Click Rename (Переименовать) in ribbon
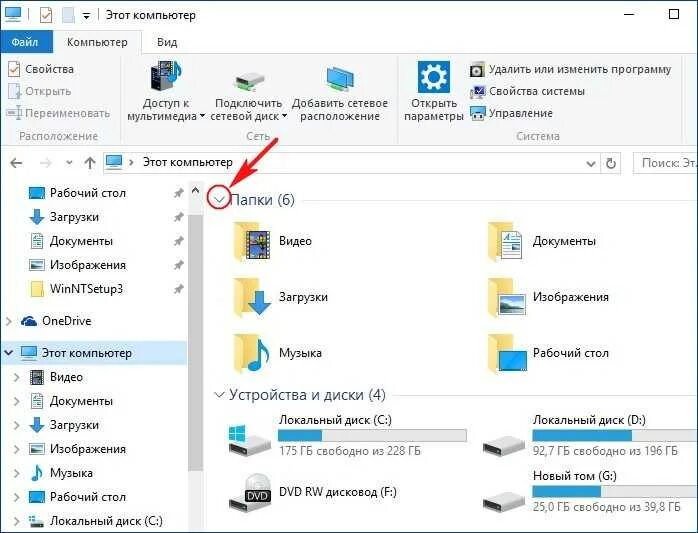 pyautogui.click(x=58, y=114)
